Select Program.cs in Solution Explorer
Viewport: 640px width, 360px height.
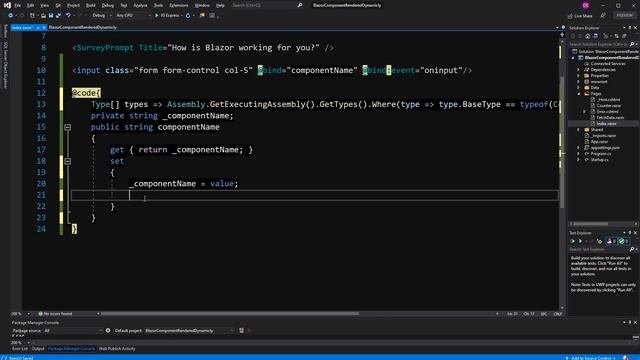tap(601, 154)
